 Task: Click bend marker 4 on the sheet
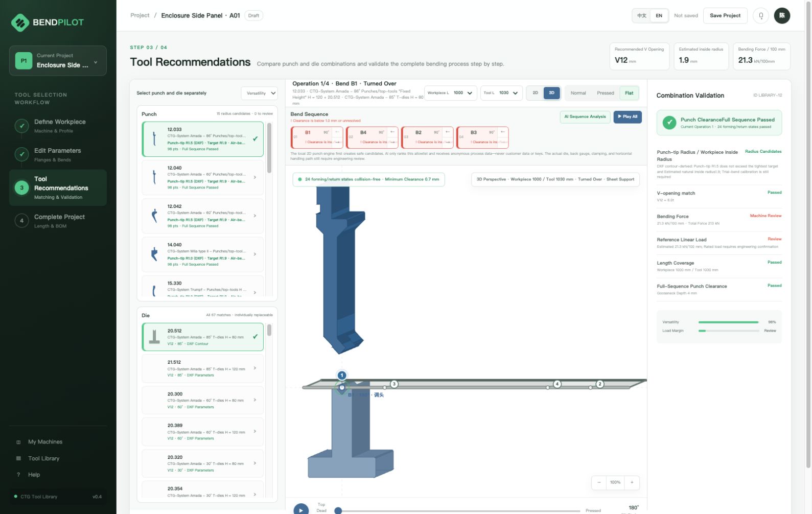557,384
